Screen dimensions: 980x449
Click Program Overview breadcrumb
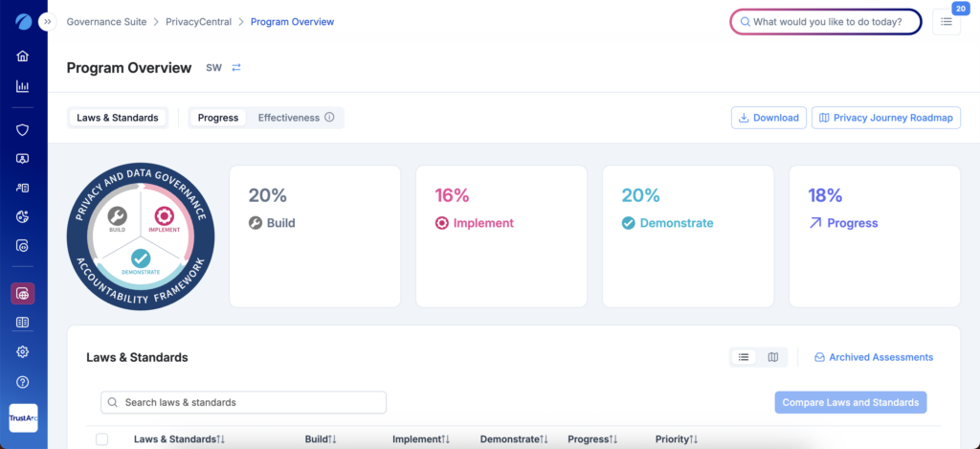pos(293,22)
